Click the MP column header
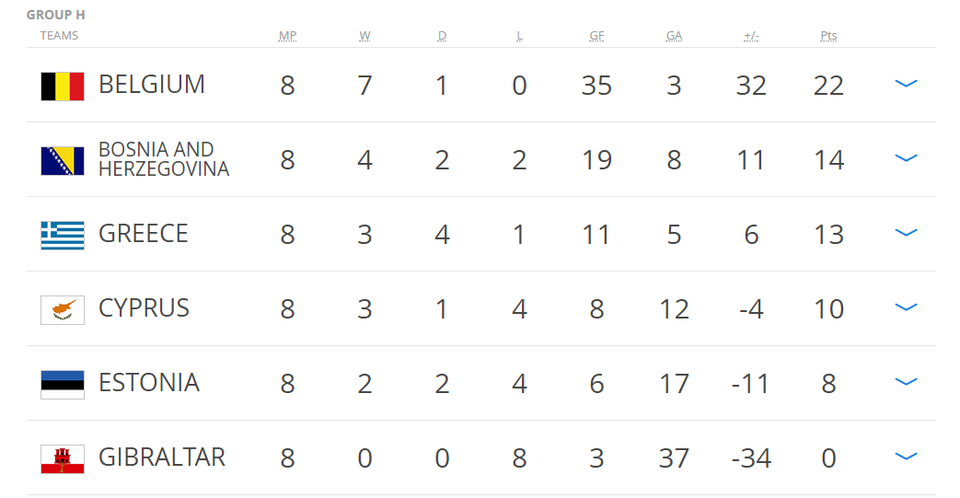Viewport: 960px width, 498px height. point(287,36)
